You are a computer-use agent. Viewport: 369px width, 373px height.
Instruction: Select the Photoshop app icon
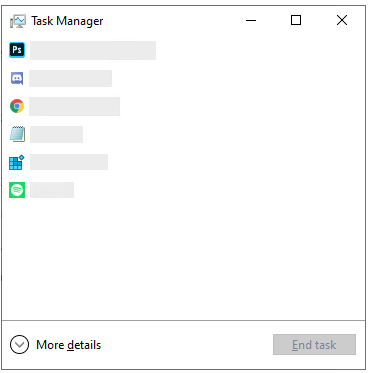[17, 50]
